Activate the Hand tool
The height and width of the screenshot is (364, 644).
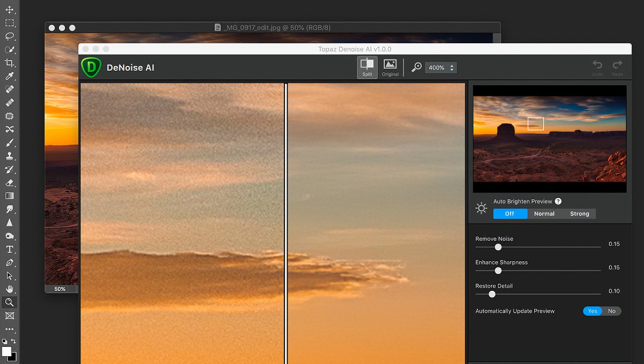9,289
